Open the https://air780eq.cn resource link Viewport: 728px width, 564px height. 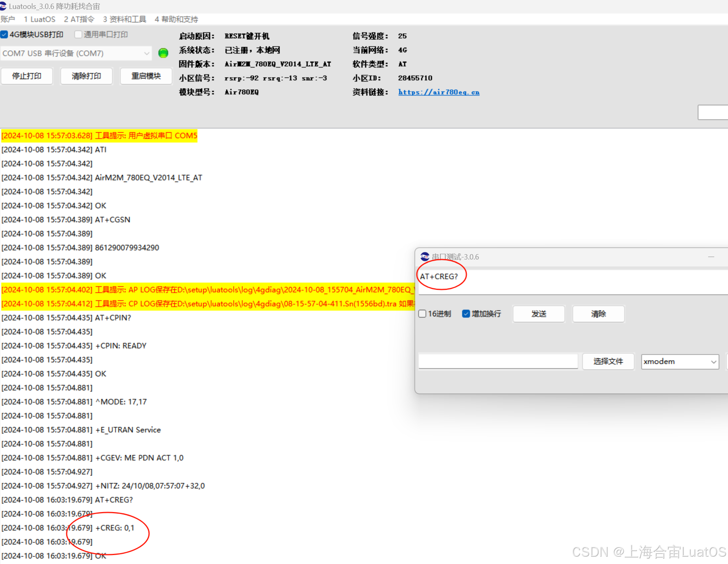[439, 92]
